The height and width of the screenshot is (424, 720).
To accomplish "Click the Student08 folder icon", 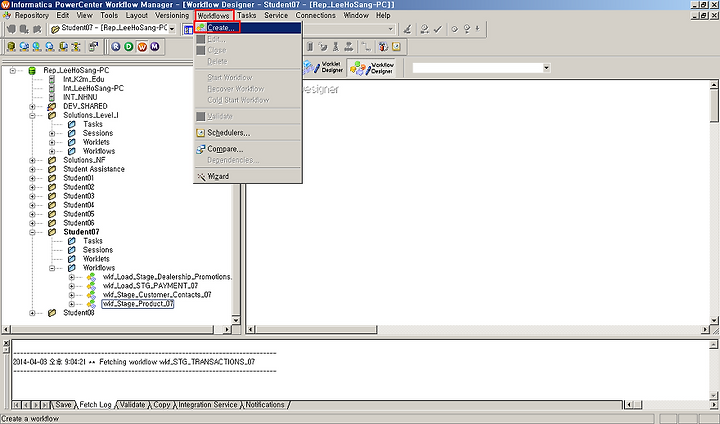I will 52,313.
